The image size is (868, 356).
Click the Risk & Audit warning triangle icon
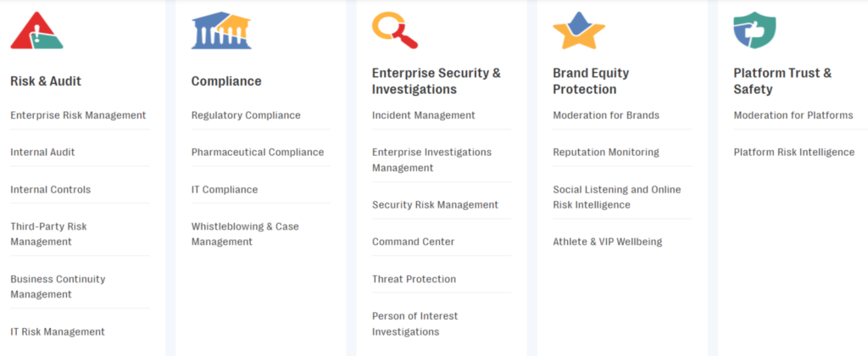[36, 31]
